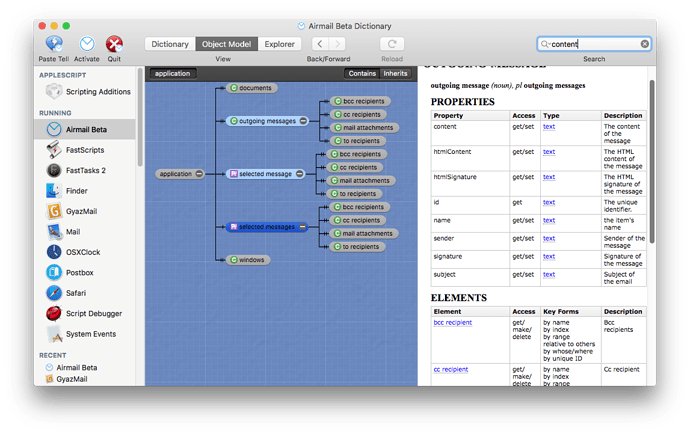Open the bcc recipient element link
This screenshot has width=690, height=434.
(x=453, y=322)
